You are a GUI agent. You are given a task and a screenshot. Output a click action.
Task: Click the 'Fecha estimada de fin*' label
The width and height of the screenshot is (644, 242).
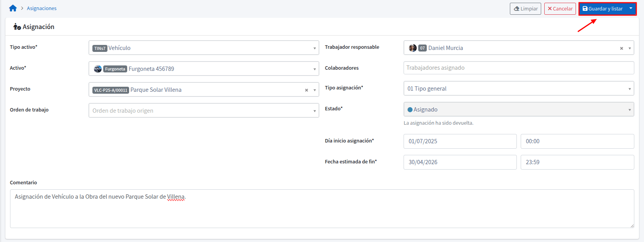[351, 161]
